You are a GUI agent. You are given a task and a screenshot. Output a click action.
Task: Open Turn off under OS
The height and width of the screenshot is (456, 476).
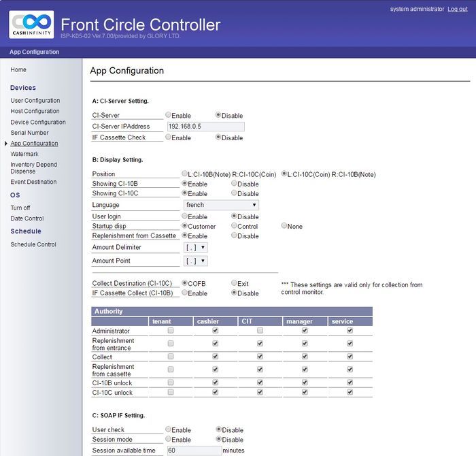pos(20,208)
